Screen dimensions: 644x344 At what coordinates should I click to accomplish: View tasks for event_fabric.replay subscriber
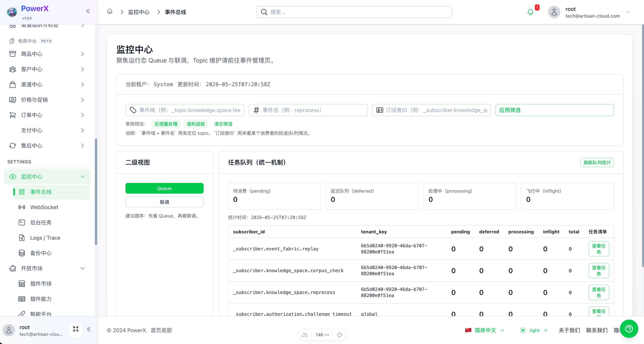click(x=598, y=249)
